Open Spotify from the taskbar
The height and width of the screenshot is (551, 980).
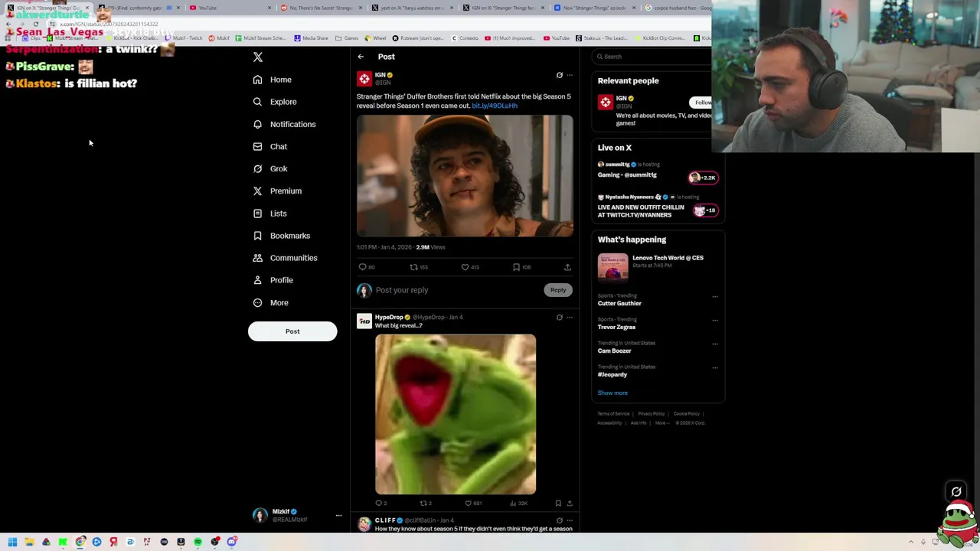[198, 542]
